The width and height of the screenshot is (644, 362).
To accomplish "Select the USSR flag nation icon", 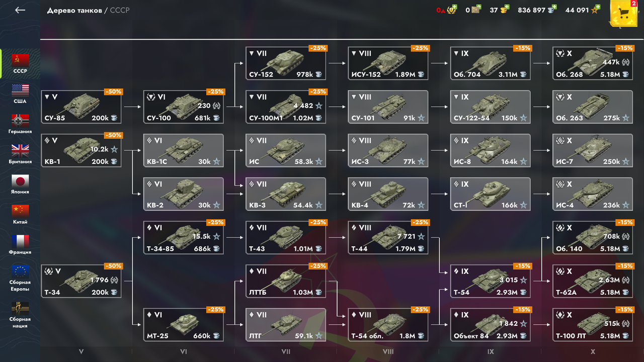I will pos(20,60).
